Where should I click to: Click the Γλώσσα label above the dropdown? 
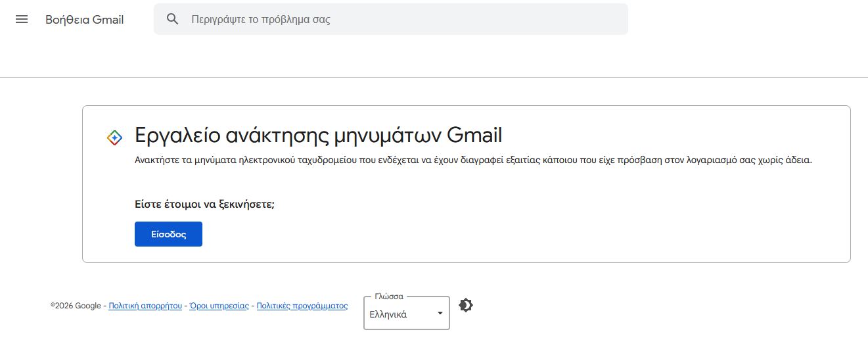[389, 297]
